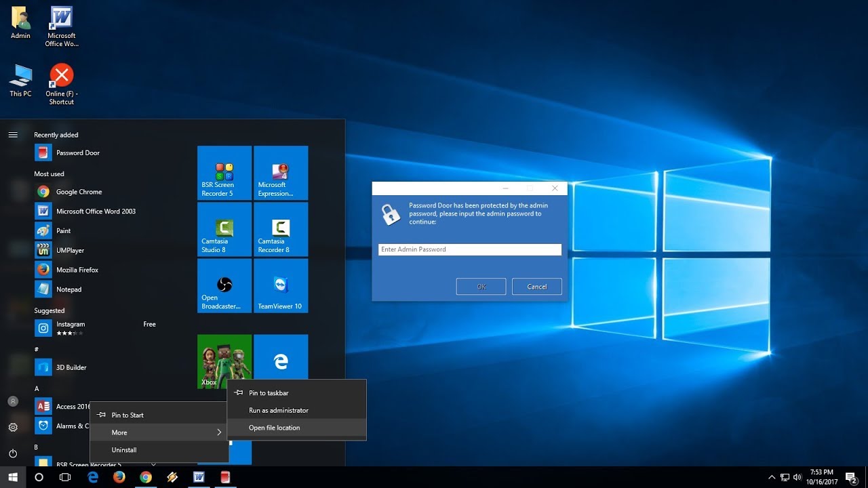Open Edge from the taskbar
868x488 pixels.
[x=93, y=477]
